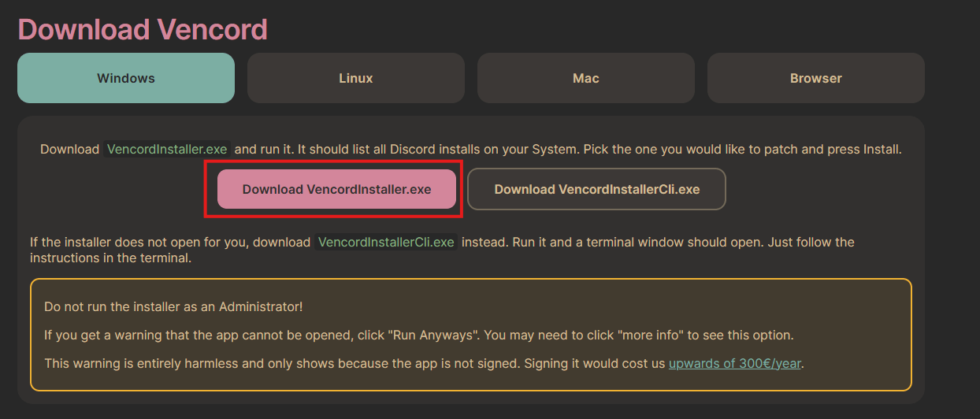This screenshot has height=419, width=980.
Task: Click the green VencordInstaller.exe inline code label
Action: click(167, 149)
